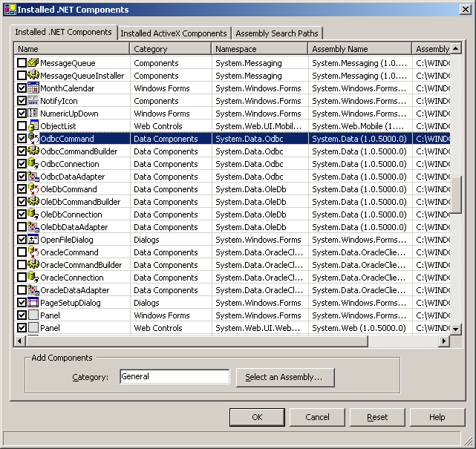The image size is (476, 449).
Task: Click the NotifyIcon component icon
Action: click(33, 101)
